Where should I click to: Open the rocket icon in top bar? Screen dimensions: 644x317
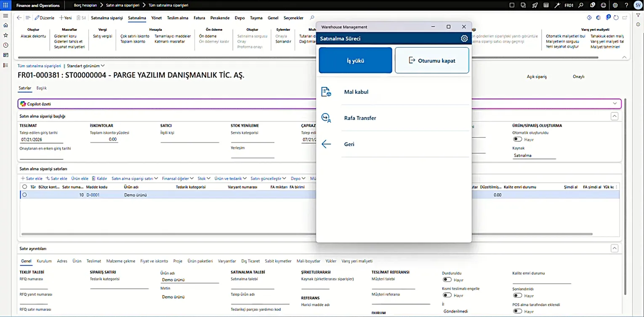535,5
